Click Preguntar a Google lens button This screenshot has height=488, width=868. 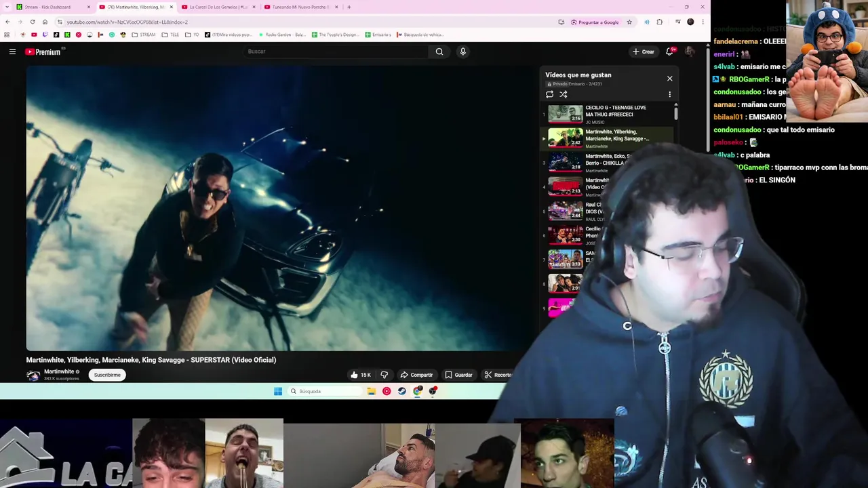pos(595,22)
